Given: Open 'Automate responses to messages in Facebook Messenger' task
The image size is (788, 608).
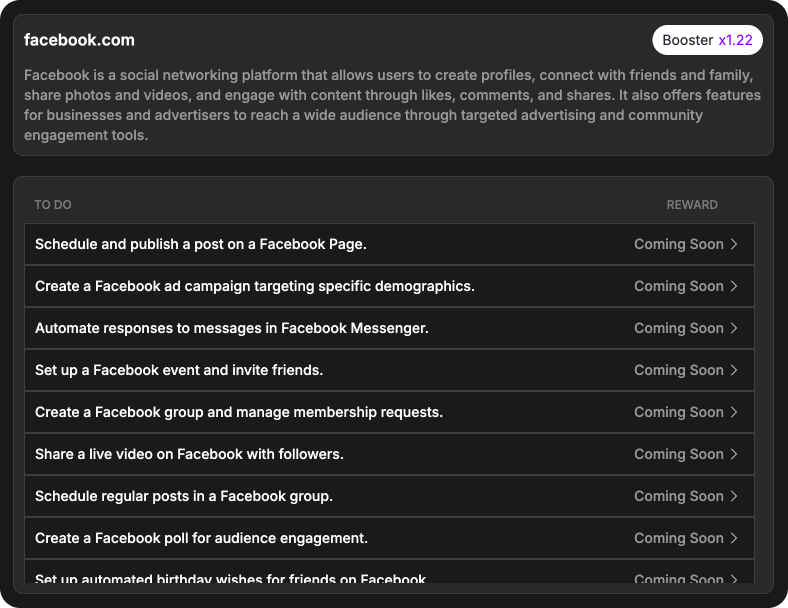Looking at the screenshot, I should pos(389,328).
